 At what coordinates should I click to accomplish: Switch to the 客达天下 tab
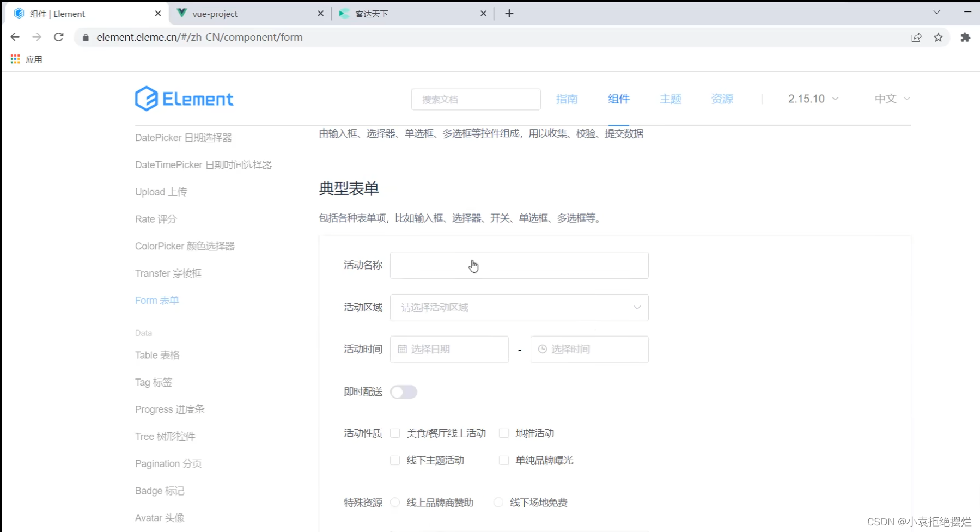[x=412, y=14]
